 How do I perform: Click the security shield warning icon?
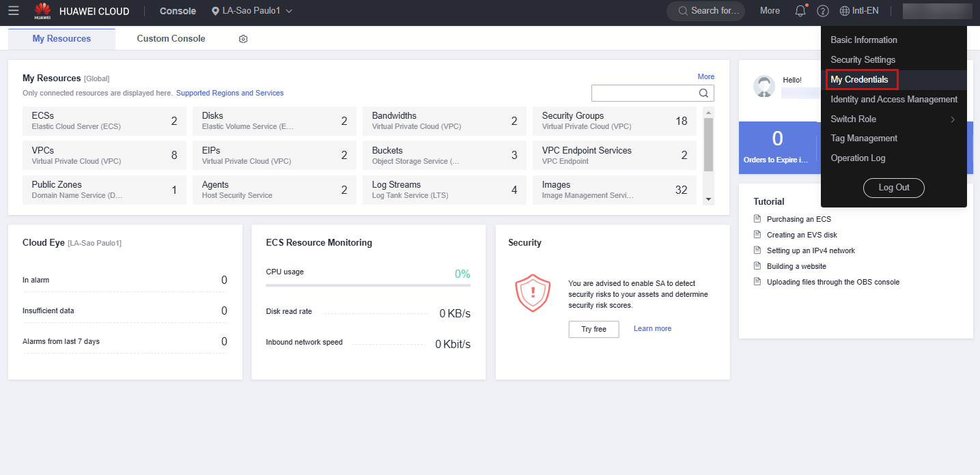(x=532, y=293)
